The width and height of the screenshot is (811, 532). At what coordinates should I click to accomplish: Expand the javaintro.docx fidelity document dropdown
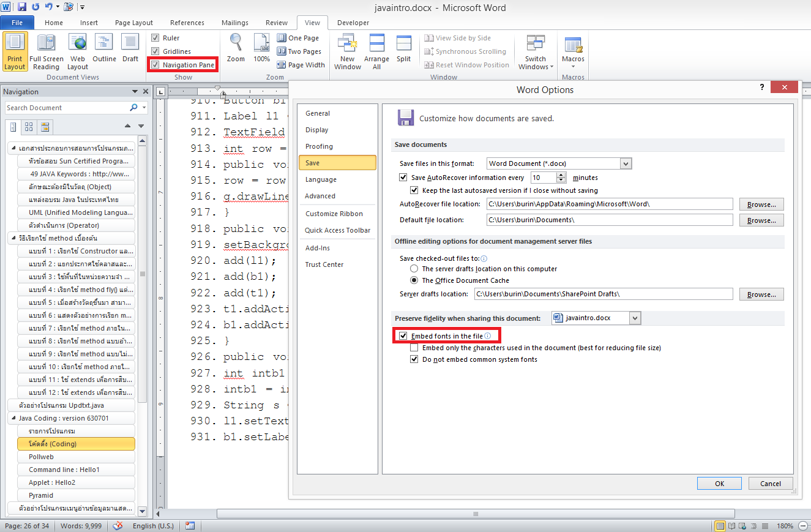(x=635, y=318)
